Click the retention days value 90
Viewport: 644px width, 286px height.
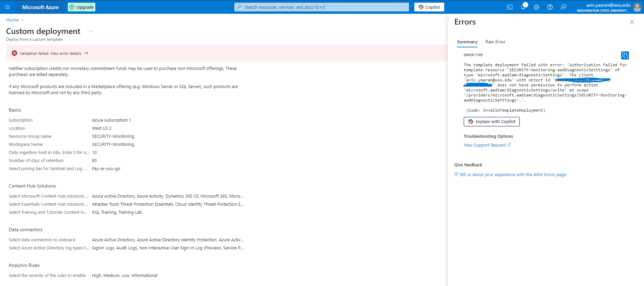coord(94,161)
